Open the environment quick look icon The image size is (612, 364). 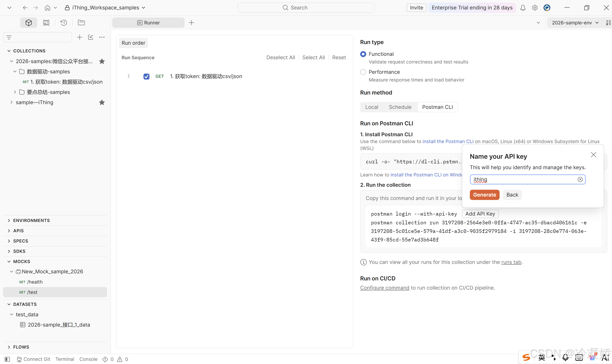point(608,23)
